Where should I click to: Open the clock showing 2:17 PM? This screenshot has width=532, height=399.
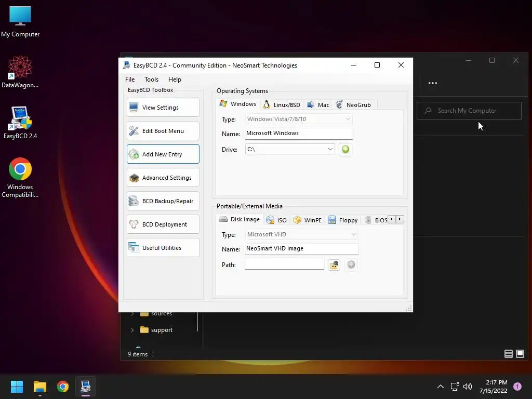coord(494,387)
